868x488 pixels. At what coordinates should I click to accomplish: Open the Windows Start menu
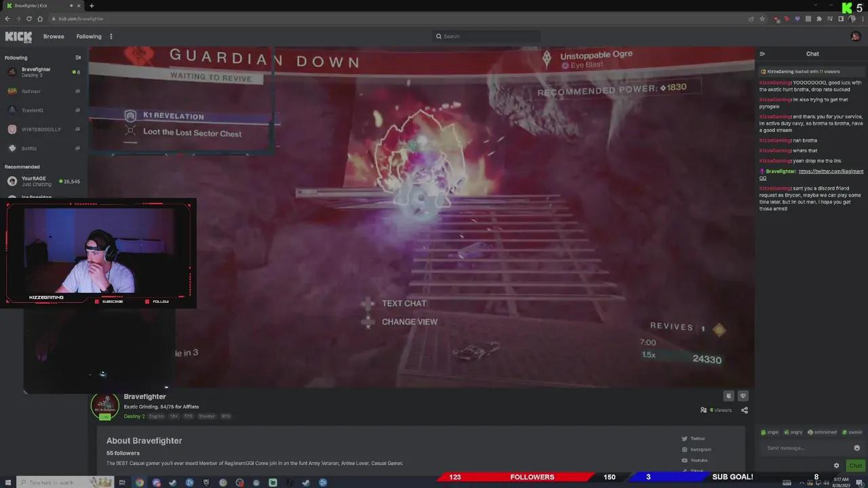coord(8,483)
